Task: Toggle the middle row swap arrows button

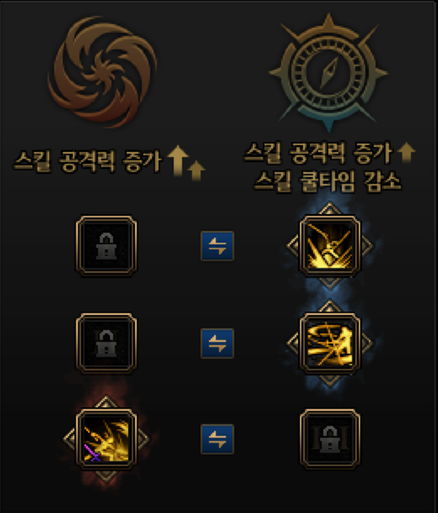Action: pos(217,343)
